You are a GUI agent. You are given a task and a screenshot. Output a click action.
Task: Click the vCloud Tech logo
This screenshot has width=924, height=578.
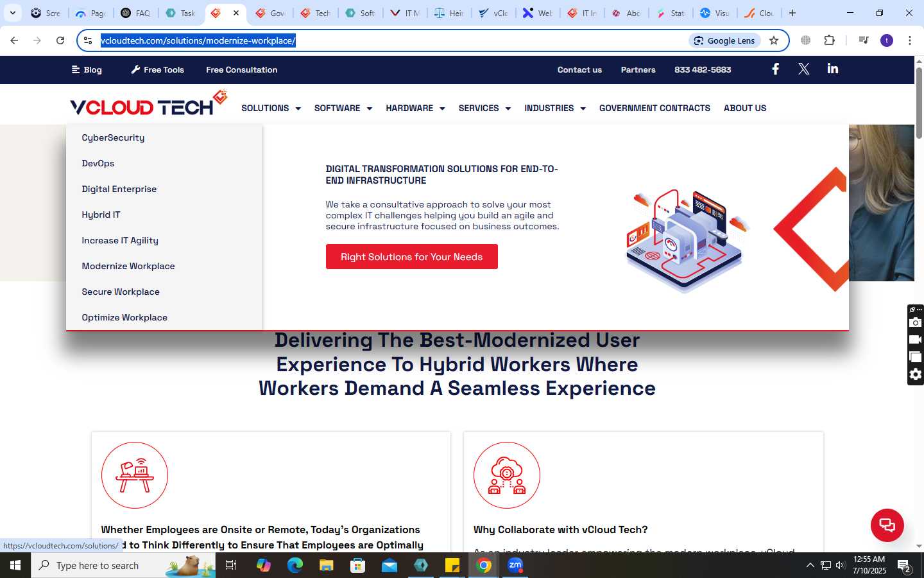[x=148, y=104]
